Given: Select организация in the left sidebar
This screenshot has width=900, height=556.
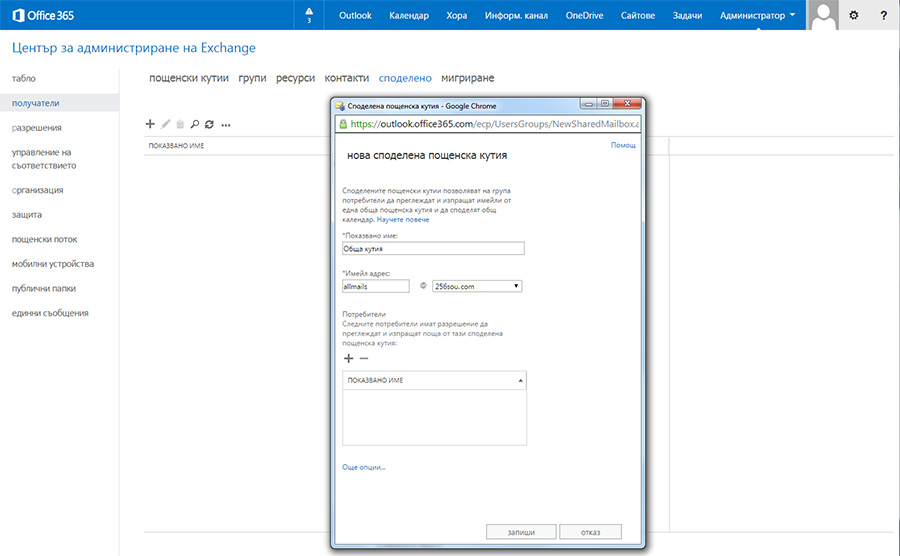Looking at the screenshot, I should pyautogui.click(x=37, y=190).
